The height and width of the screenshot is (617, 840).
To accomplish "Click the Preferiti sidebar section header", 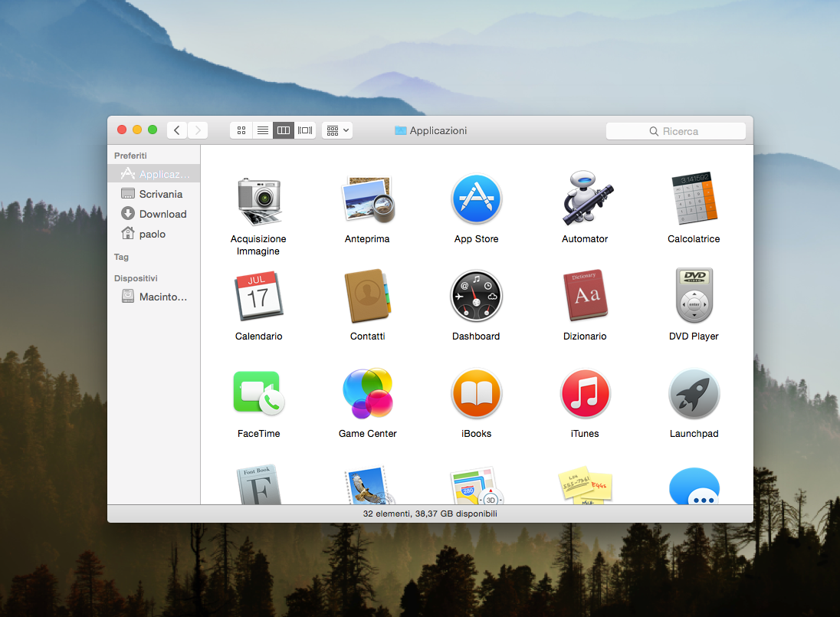I will (x=130, y=156).
